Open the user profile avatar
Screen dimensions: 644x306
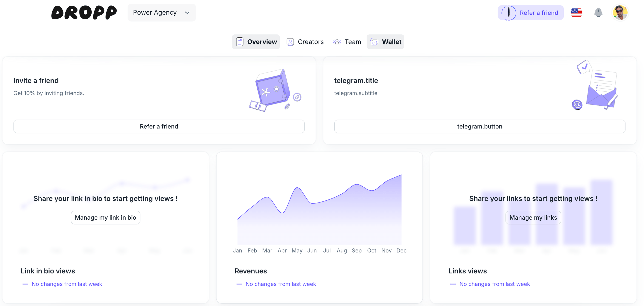[620, 12]
